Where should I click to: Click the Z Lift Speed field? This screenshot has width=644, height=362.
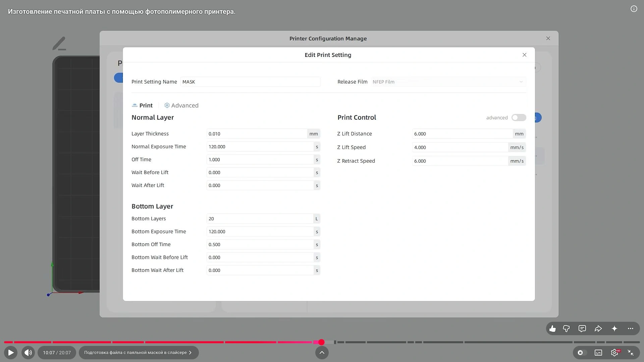click(460, 147)
